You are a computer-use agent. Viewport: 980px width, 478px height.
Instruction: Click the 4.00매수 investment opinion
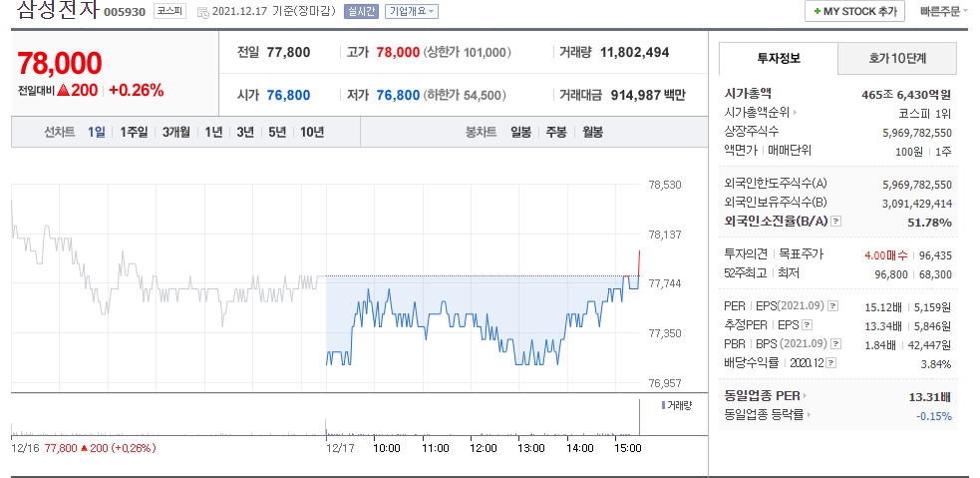(886, 255)
